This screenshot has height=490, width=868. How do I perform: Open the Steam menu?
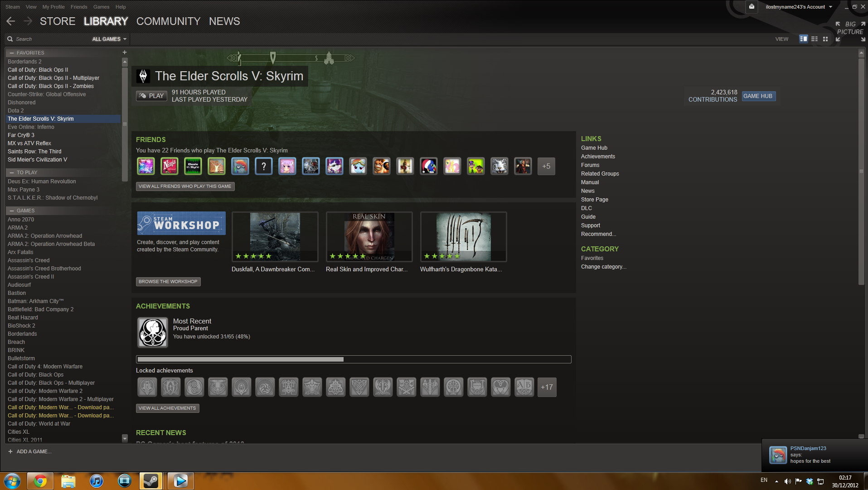click(13, 7)
